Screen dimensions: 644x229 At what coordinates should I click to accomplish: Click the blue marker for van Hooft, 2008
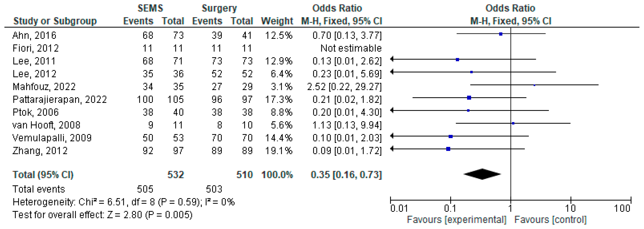point(513,123)
